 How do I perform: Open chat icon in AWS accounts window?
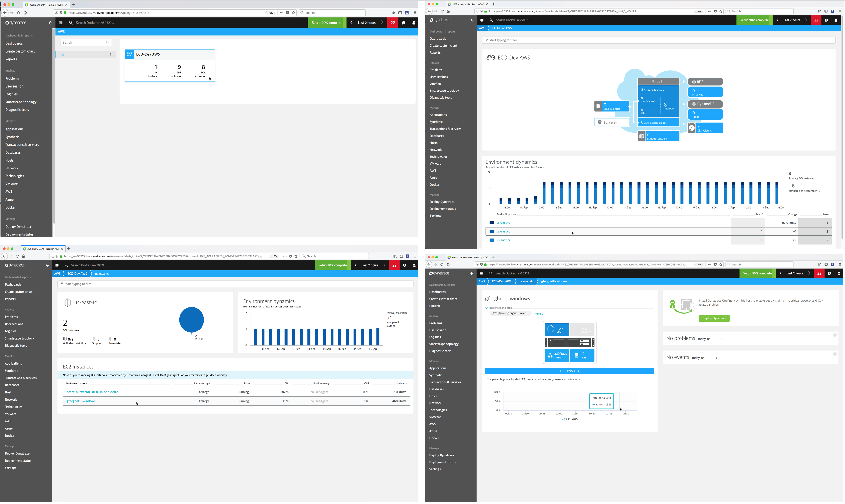[404, 23]
